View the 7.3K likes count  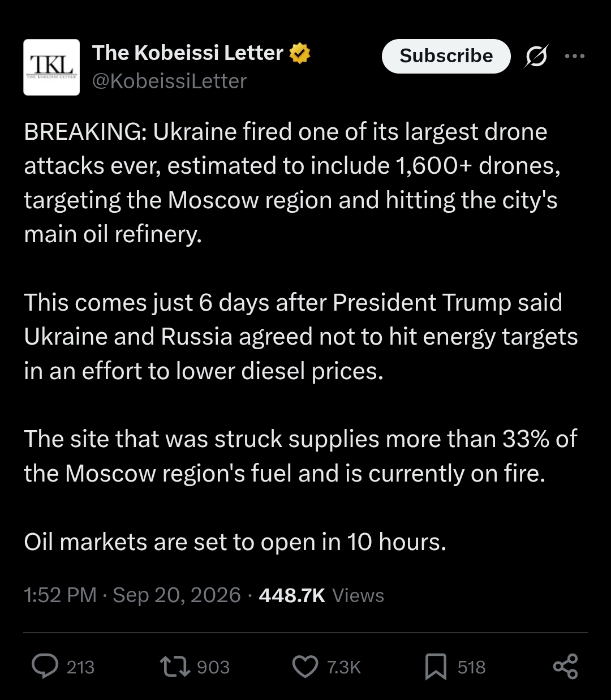(344, 667)
